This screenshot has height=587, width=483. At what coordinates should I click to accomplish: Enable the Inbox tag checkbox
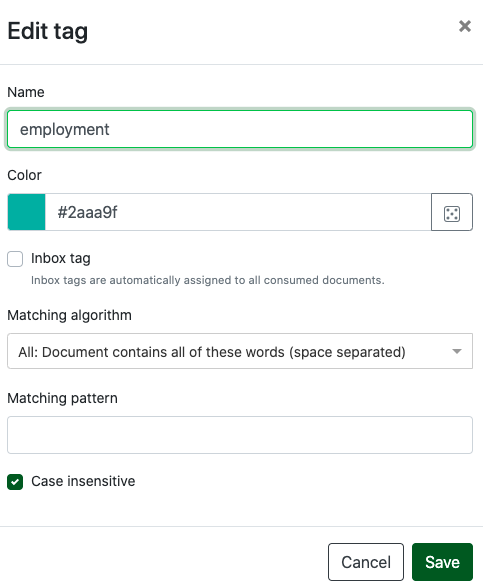15,259
